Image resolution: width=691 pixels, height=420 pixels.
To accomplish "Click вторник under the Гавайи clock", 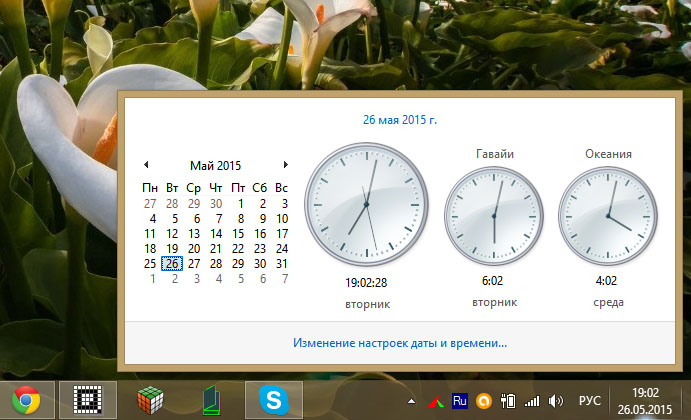I will point(494,303).
